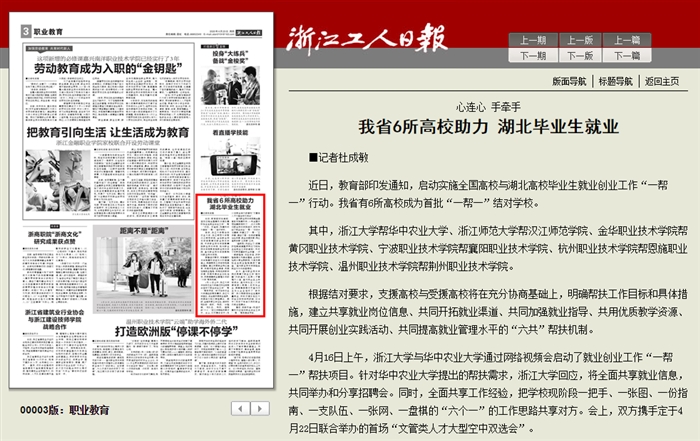Go to previous issue with 上一期
Screen dimensions: 700x441
(533, 41)
